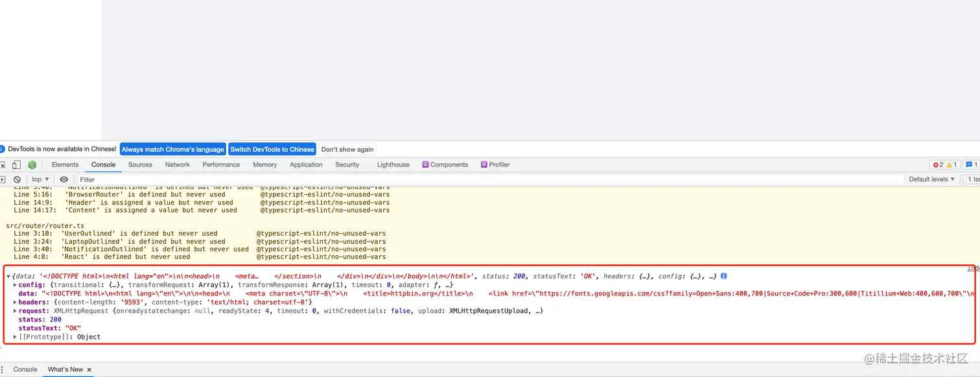Close the What's New drawer tab

tap(89, 370)
